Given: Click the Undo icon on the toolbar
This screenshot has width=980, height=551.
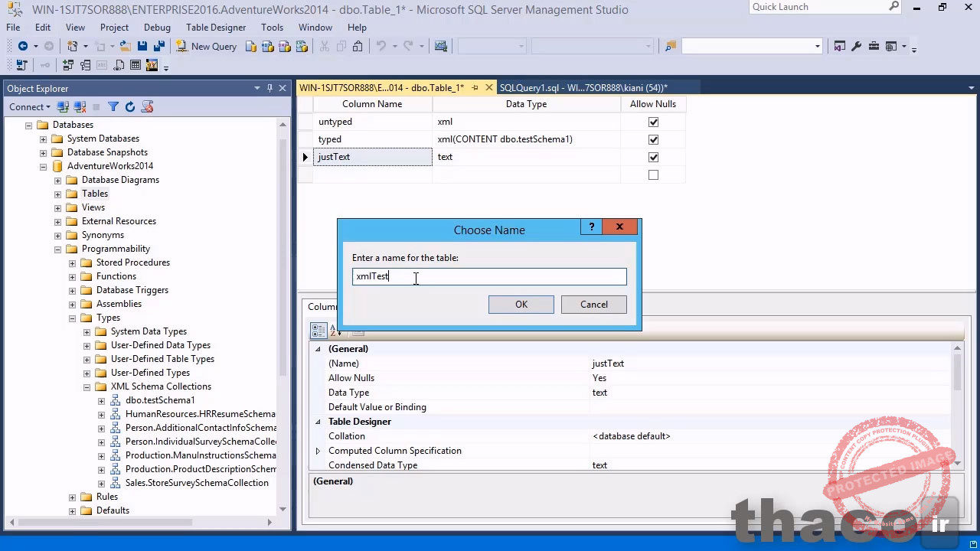Looking at the screenshot, I should [x=381, y=46].
